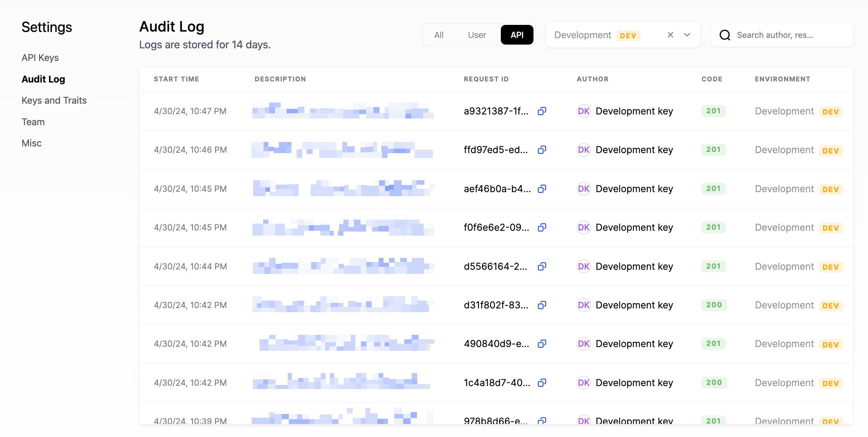Expand the environment dropdown chevron
Viewport: 868px width, 437px height.
687,35
